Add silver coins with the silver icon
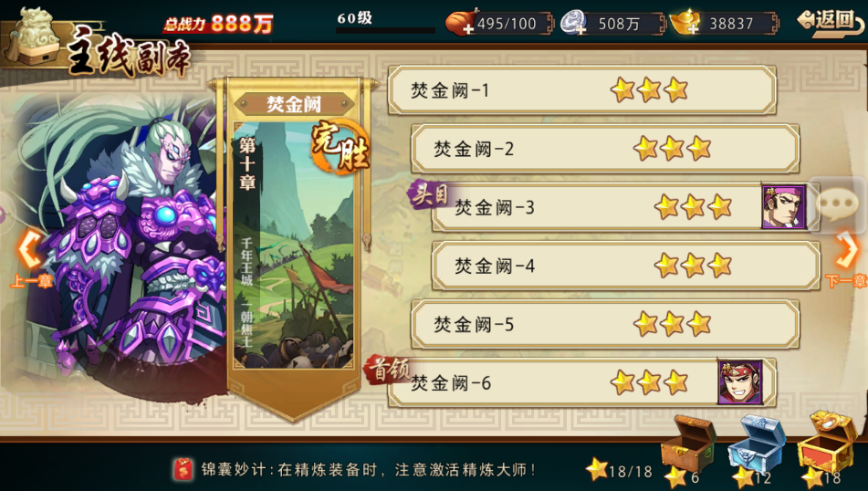Image resolution: width=868 pixels, height=491 pixels. point(574,23)
